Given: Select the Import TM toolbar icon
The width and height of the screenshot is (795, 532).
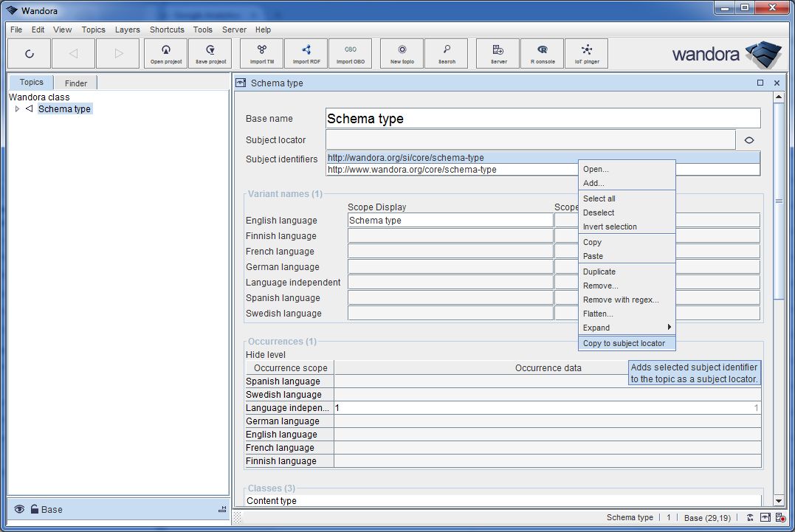Looking at the screenshot, I should click(261, 53).
